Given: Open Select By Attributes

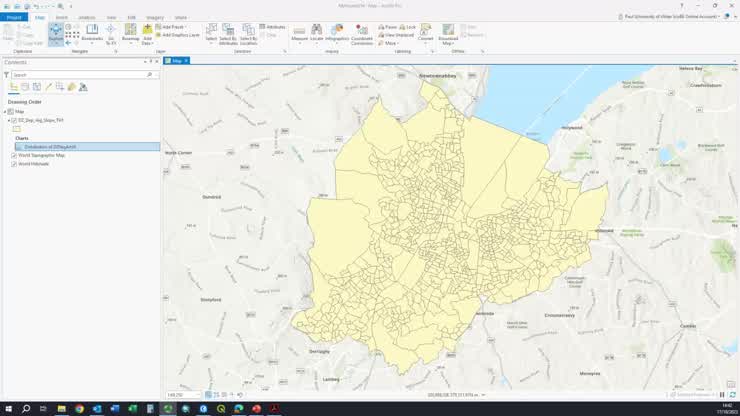Looking at the screenshot, I should pyautogui.click(x=228, y=34).
